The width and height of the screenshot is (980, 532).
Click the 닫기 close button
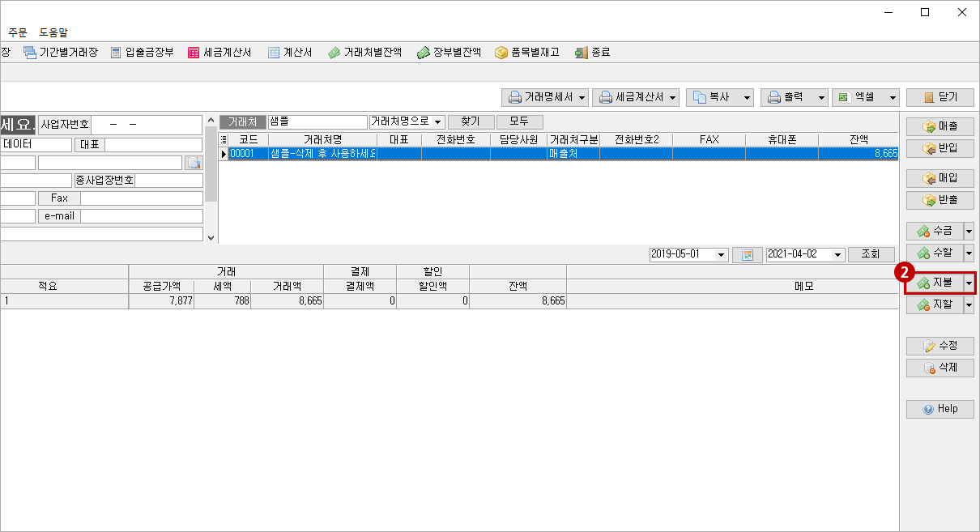940,97
